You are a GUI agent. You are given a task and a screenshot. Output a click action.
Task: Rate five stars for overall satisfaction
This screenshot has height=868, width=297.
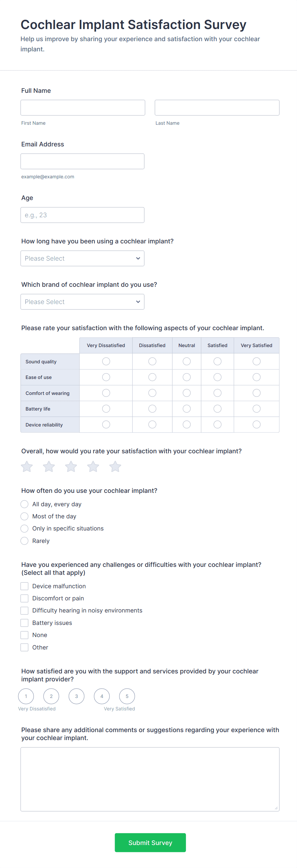[115, 467]
